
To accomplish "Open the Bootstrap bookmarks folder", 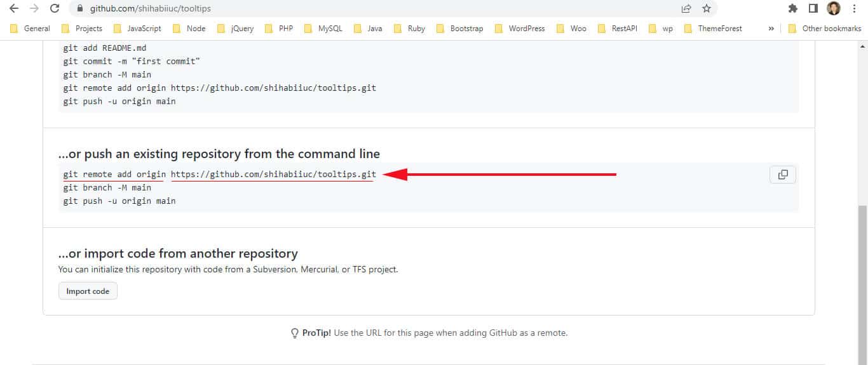I will coord(459,29).
